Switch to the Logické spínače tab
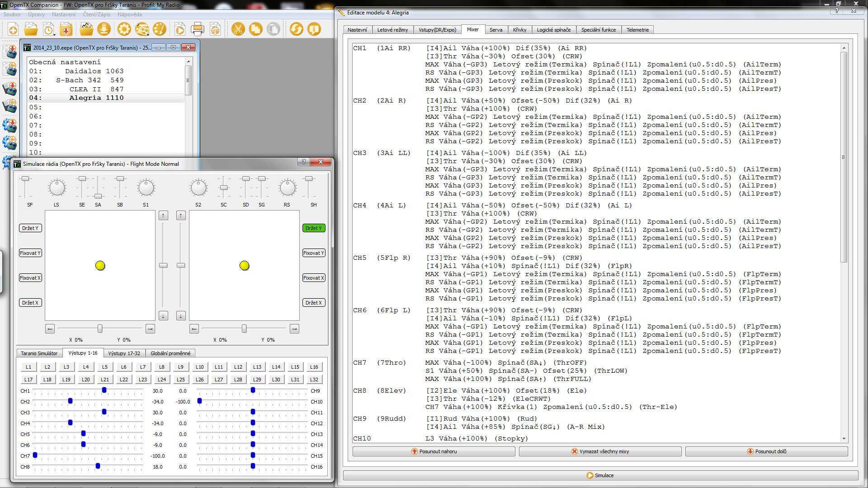 click(x=553, y=30)
